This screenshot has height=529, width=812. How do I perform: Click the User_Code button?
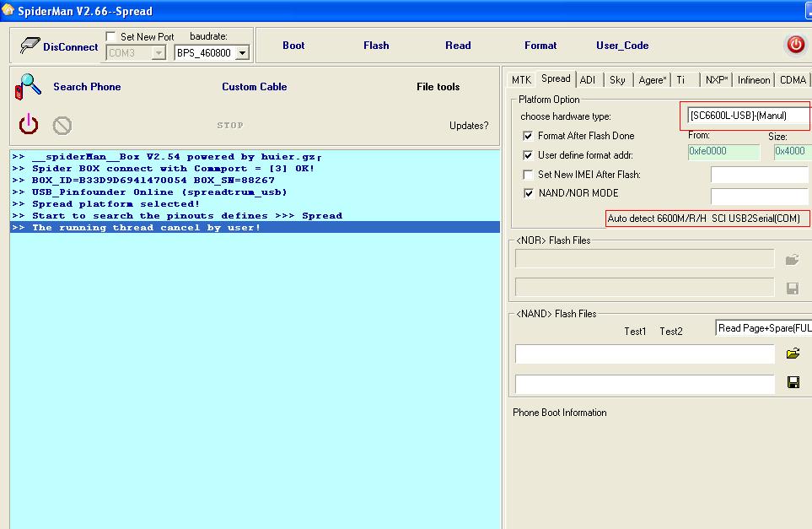pyautogui.click(x=622, y=45)
